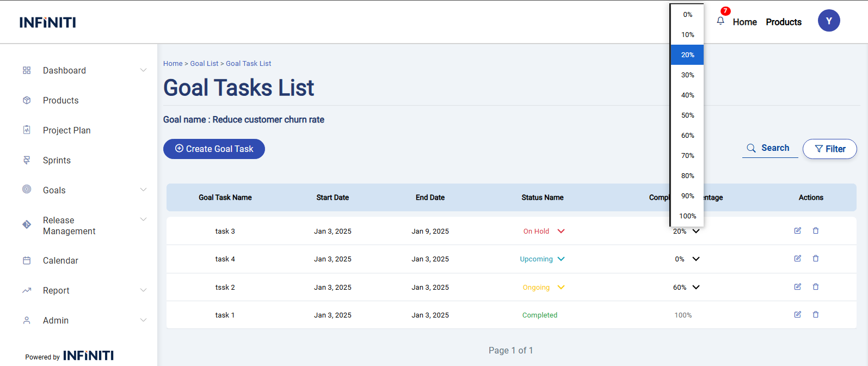
Task: Expand the Release Management menu
Action: pyautogui.click(x=143, y=219)
